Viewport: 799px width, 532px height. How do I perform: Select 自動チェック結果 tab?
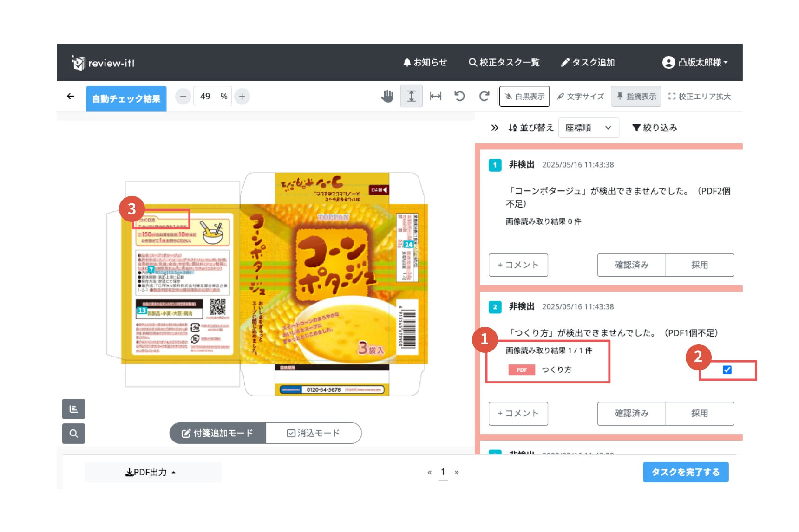[126, 98]
